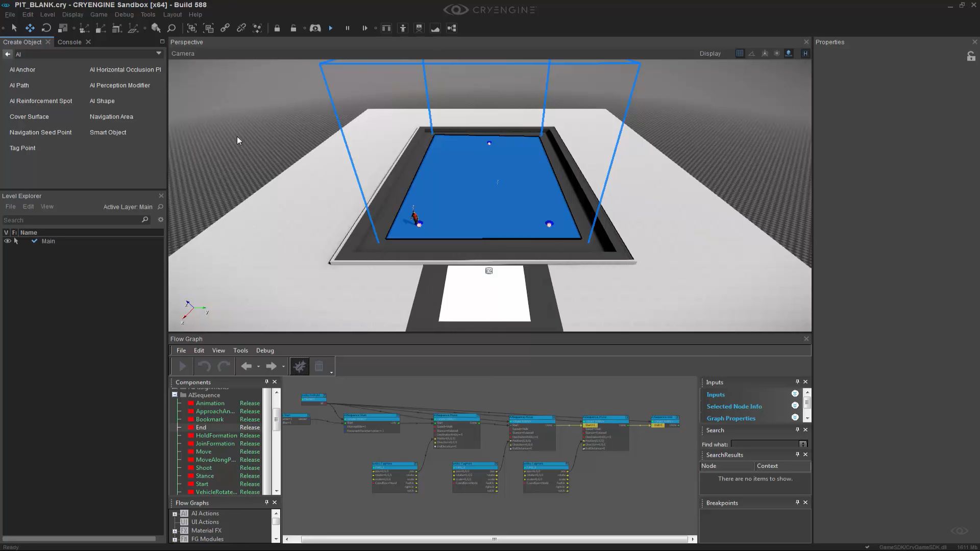The image size is (980, 551).
Task: Toggle snap to grid in viewport header
Action: click(x=740, y=53)
